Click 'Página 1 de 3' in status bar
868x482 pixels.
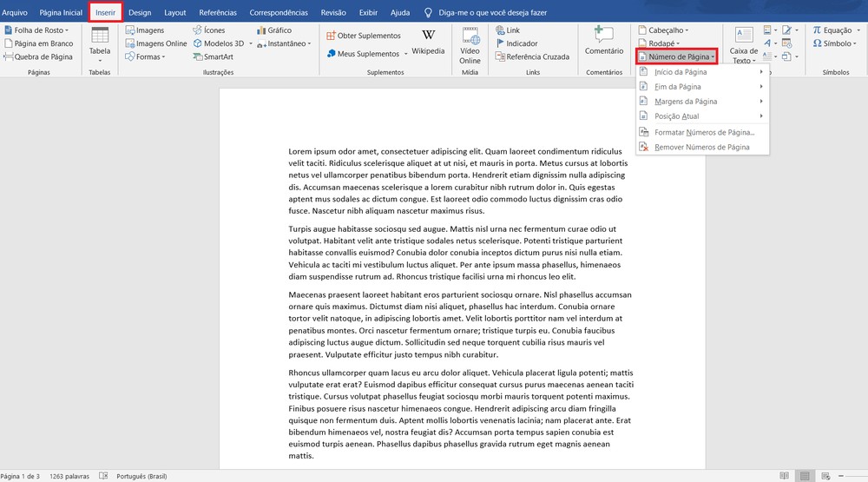click(20, 476)
